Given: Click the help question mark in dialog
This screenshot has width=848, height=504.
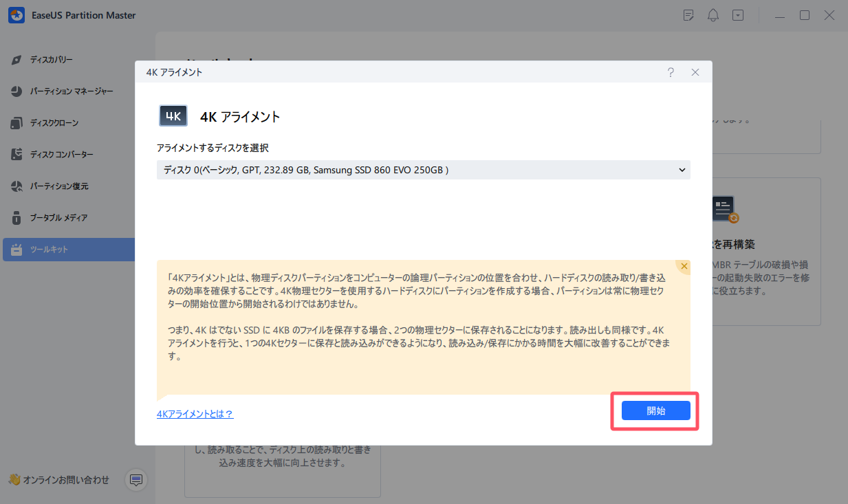Looking at the screenshot, I should click(x=671, y=72).
